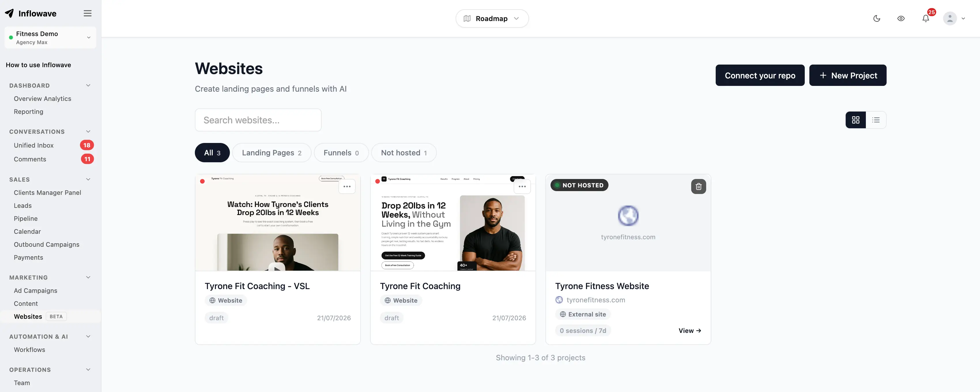The width and height of the screenshot is (980, 392).
Task: Open Unified Inbox with 18 unread
Action: tap(50, 145)
